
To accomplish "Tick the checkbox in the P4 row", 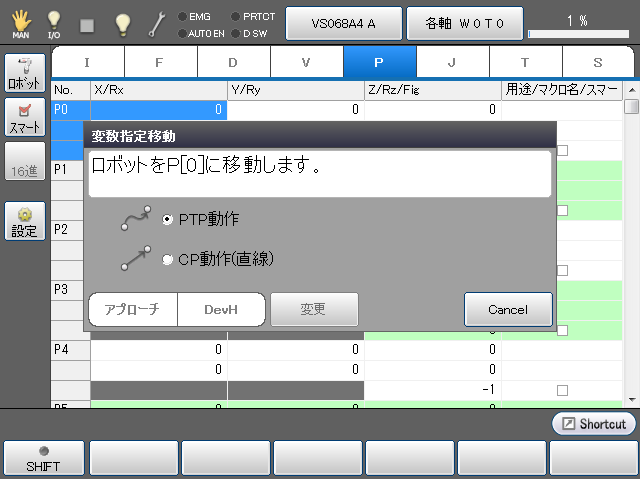I will click(x=562, y=390).
